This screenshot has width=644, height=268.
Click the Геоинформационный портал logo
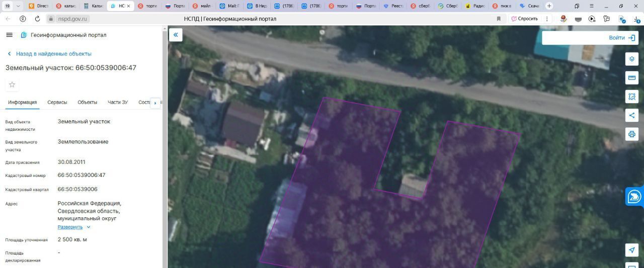click(63, 35)
